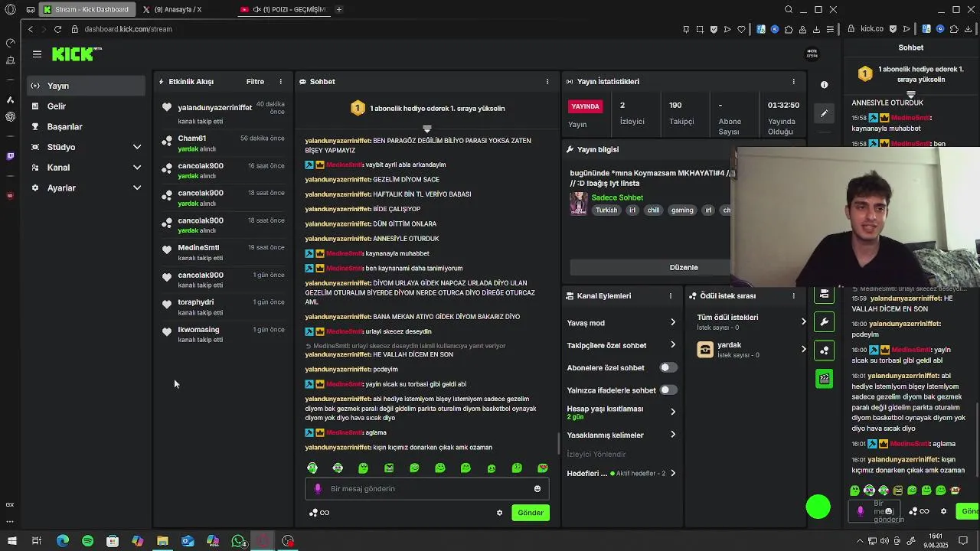Open Yavaş mod settings arrow
The height and width of the screenshot is (551, 980).
[x=673, y=323]
